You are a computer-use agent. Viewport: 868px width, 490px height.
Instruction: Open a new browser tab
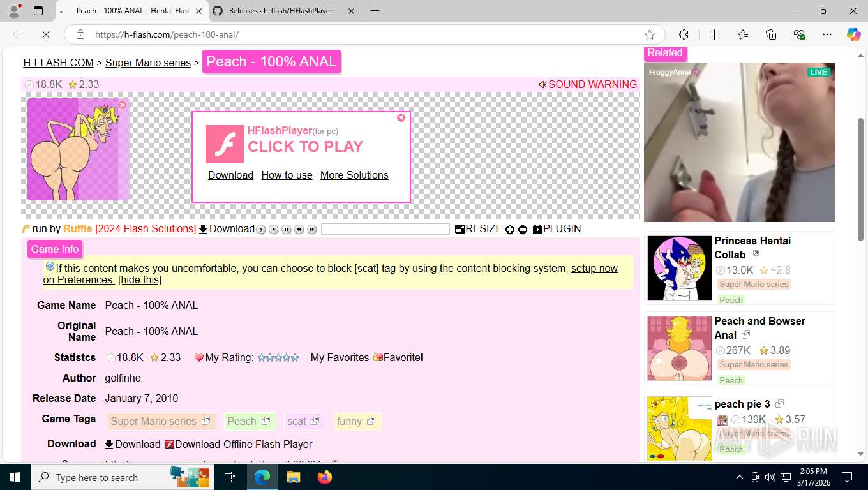375,11
